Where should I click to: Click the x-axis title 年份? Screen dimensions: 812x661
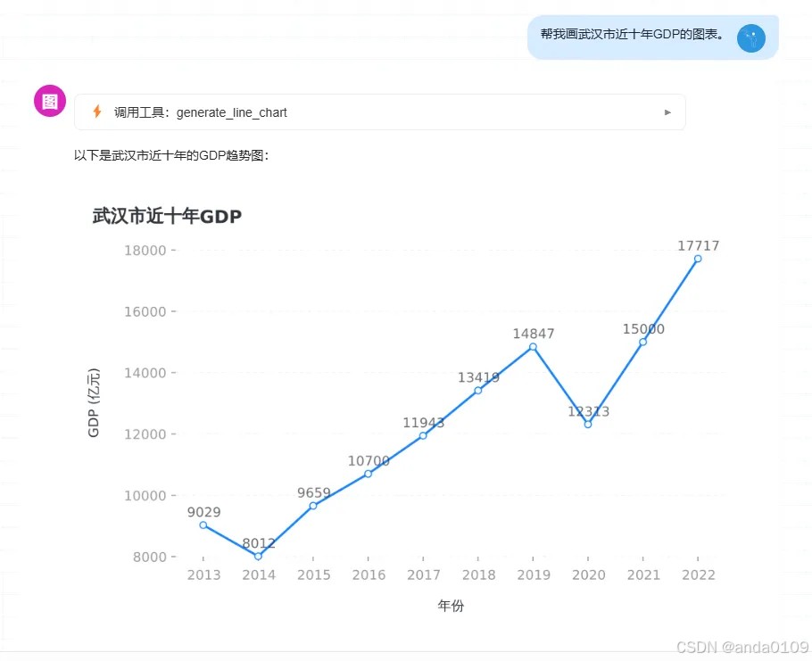[451, 605]
